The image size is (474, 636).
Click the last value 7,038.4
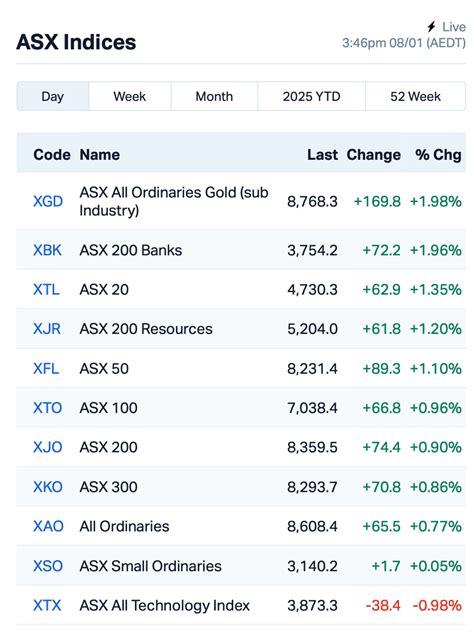(x=312, y=408)
